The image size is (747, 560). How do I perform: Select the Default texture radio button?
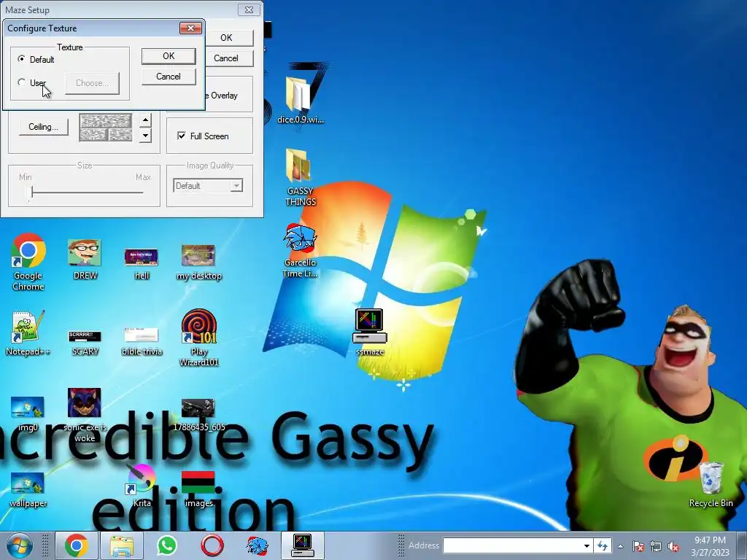pos(21,59)
